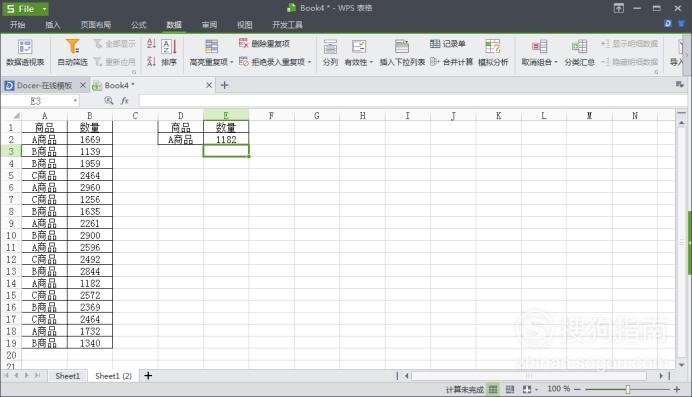Image resolution: width=692 pixels, height=397 pixels.
Task: Open the sort and filter group dialog launcher
Action: (x=134, y=72)
